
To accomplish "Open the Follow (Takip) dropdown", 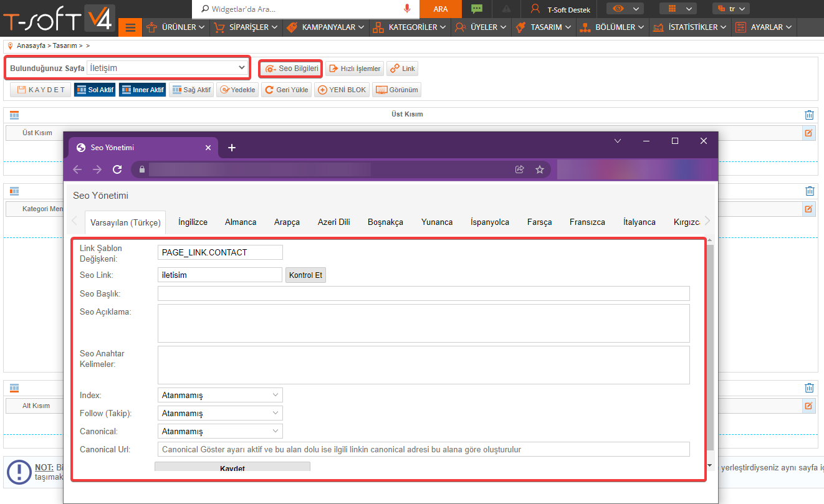I will [x=220, y=413].
